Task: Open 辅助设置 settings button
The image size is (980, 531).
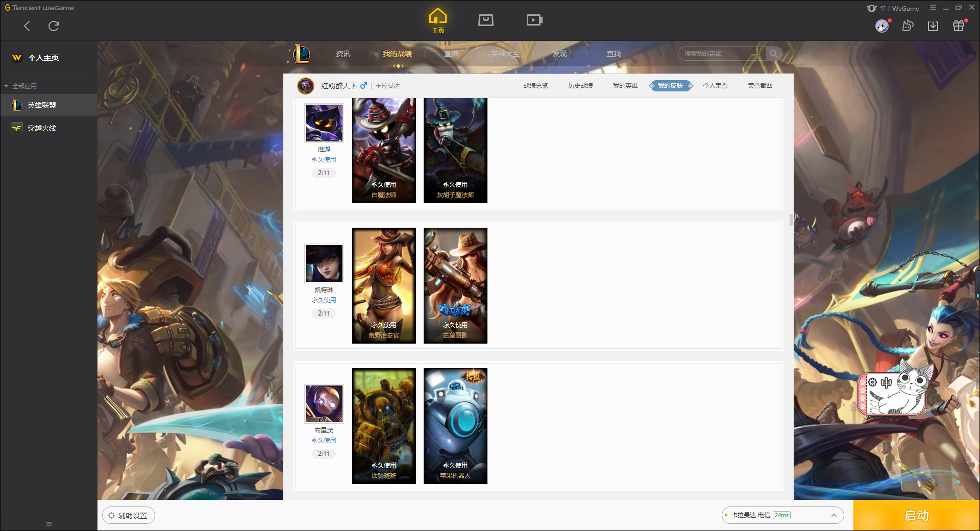Action: pos(129,516)
